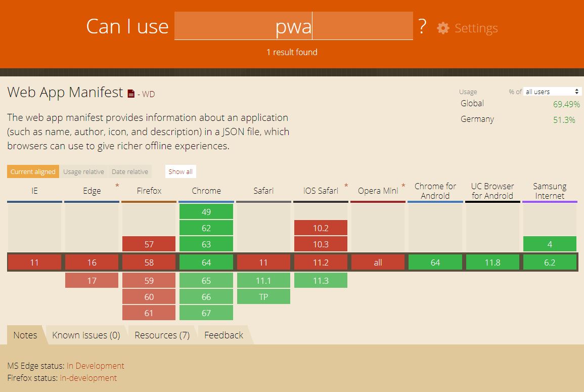The height and width of the screenshot is (392, 584).
Task: Open the 'all users' usage dropdown
Action: (552, 92)
